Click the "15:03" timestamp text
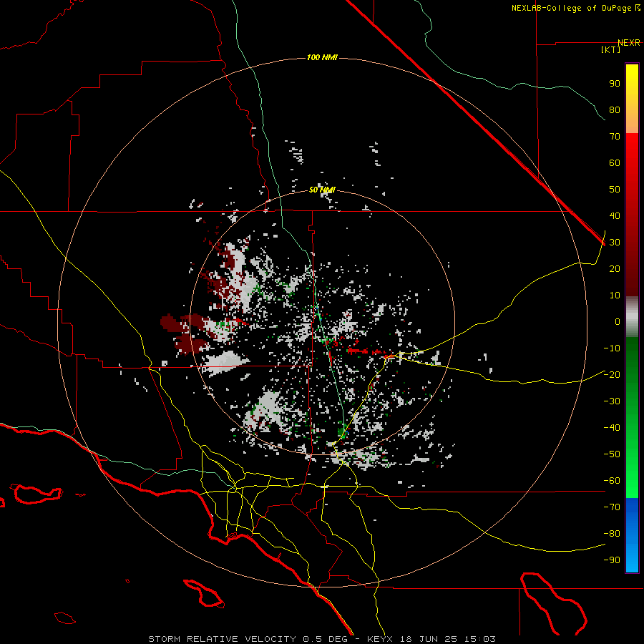The image size is (644, 644). tap(480, 639)
